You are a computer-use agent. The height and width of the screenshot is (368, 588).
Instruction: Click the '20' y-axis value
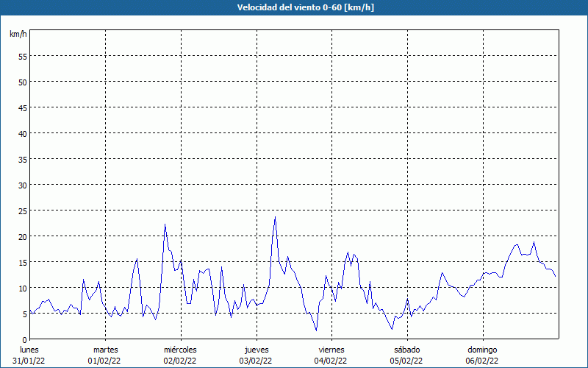point(23,236)
